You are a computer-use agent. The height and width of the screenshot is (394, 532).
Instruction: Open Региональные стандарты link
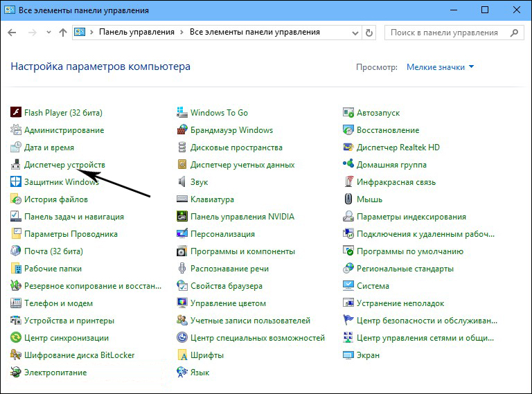[x=405, y=269]
